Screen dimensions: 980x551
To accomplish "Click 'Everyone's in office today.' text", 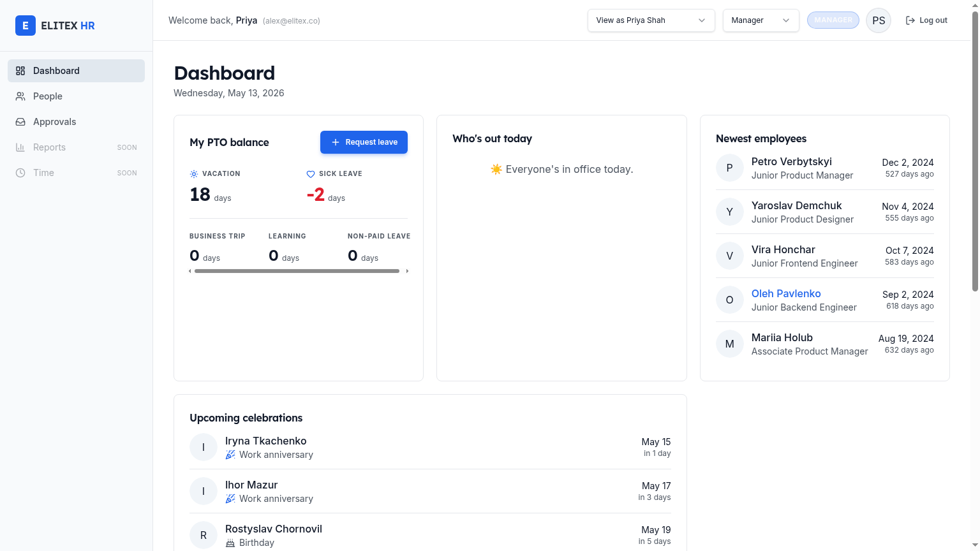I will tap(569, 169).
